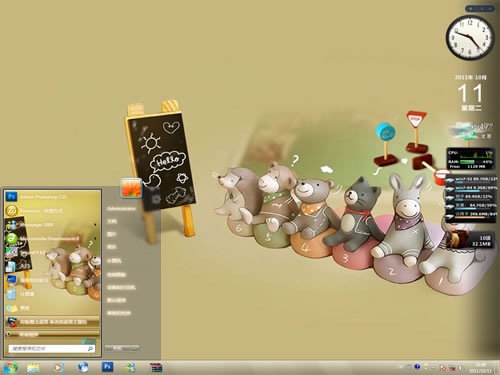
Task: Click the Windows Start orb
Action: click(10, 368)
